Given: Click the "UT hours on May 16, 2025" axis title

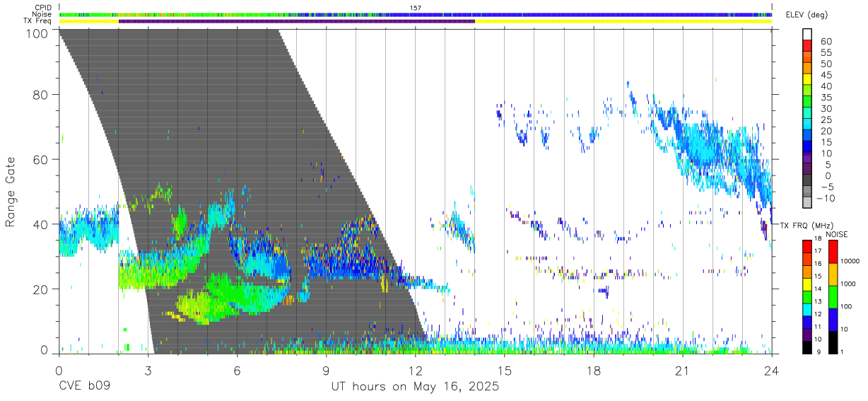Looking at the screenshot, I should (x=415, y=387).
